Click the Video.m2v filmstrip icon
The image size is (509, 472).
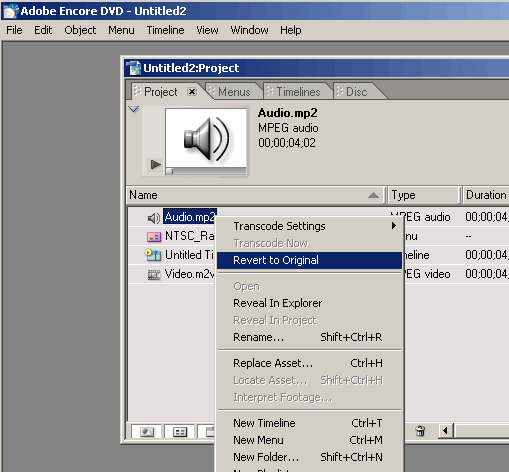pyautogui.click(x=154, y=275)
